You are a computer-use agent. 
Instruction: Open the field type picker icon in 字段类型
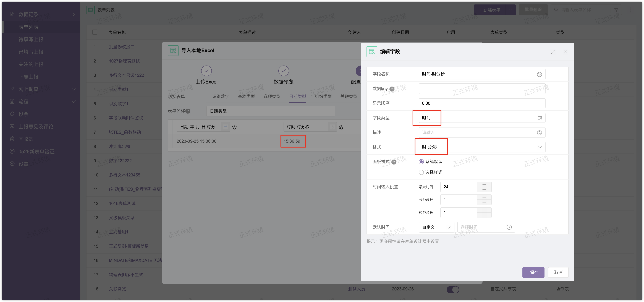[540, 118]
